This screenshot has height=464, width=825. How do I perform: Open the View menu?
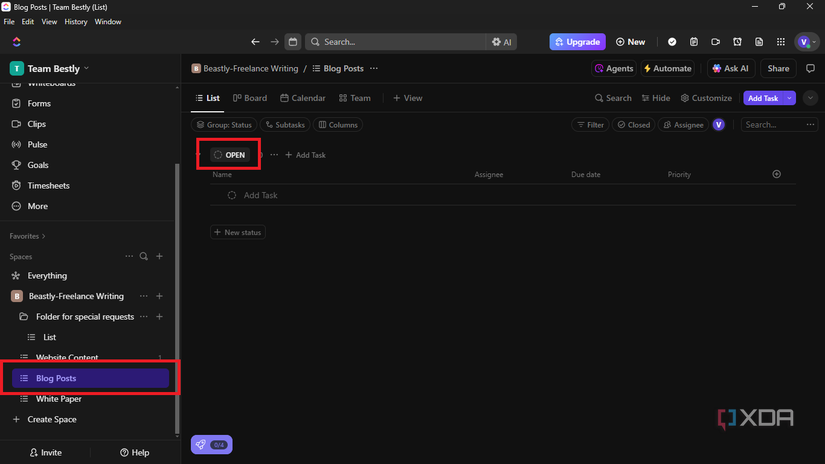(x=49, y=22)
